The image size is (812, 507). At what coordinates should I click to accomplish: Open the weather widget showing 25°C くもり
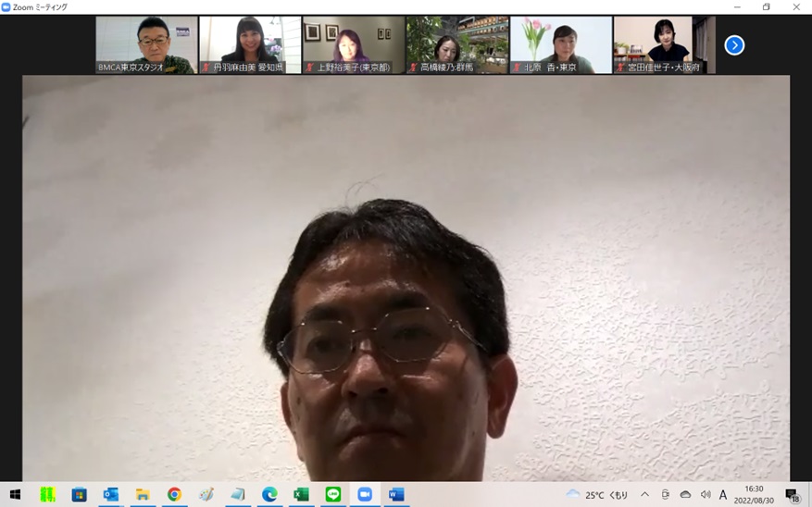coord(597,495)
